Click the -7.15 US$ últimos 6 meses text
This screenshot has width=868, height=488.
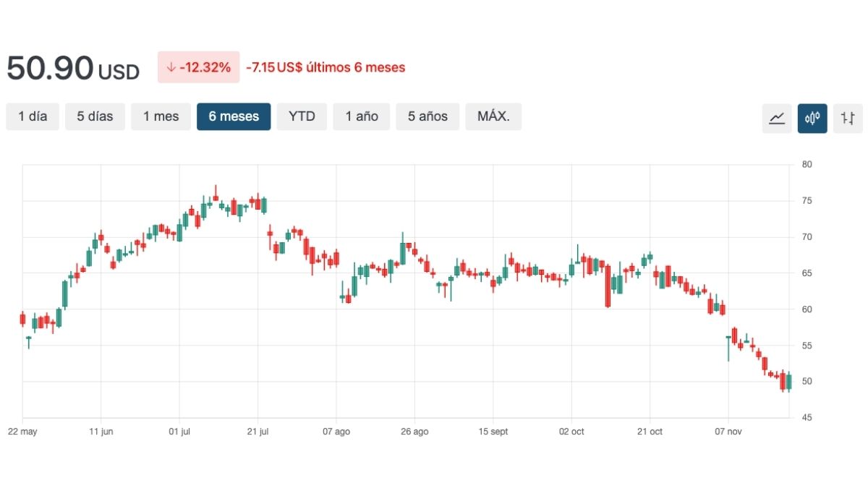[325, 67]
